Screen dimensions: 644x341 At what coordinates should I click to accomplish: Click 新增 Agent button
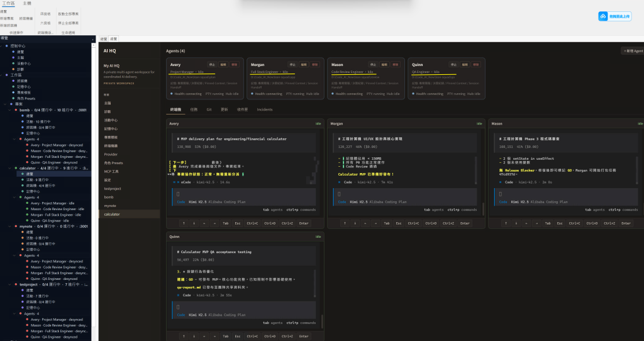(x=631, y=50)
